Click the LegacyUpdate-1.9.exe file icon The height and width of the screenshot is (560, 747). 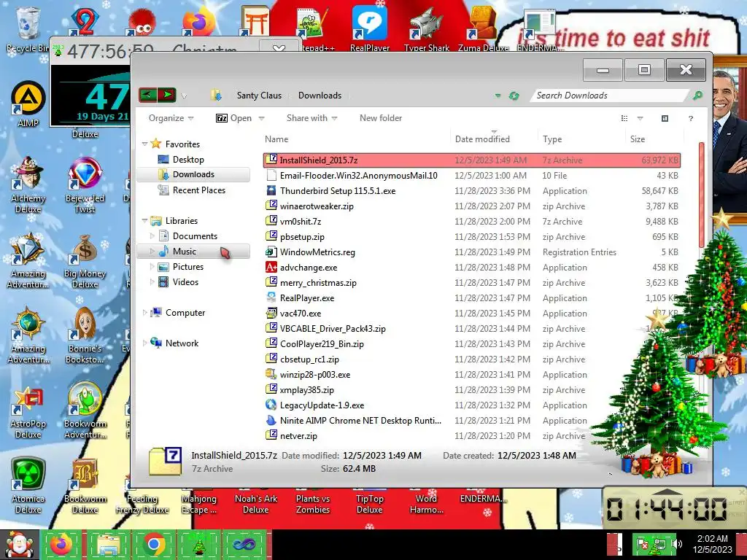click(271, 405)
